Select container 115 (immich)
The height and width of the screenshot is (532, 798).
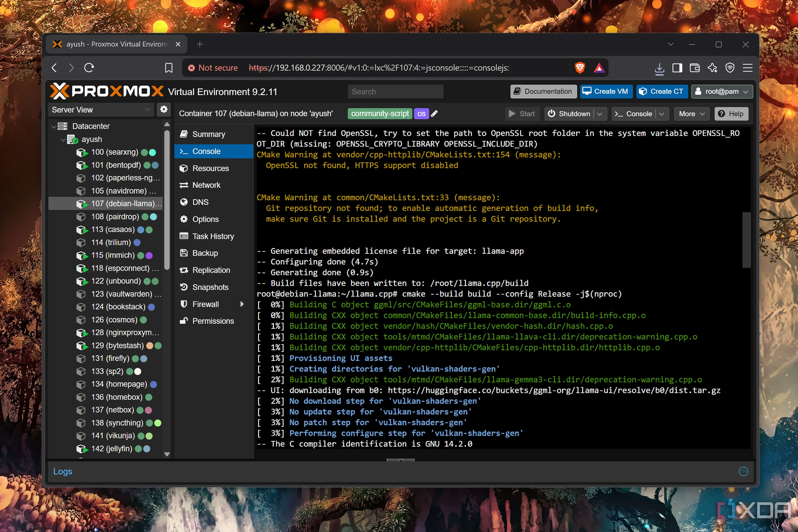coord(105,255)
